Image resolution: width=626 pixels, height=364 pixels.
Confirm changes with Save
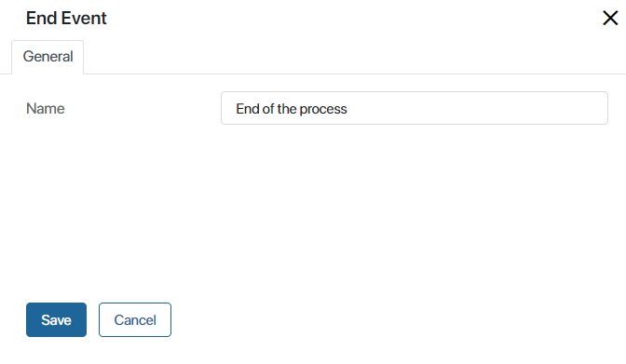[56, 319]
